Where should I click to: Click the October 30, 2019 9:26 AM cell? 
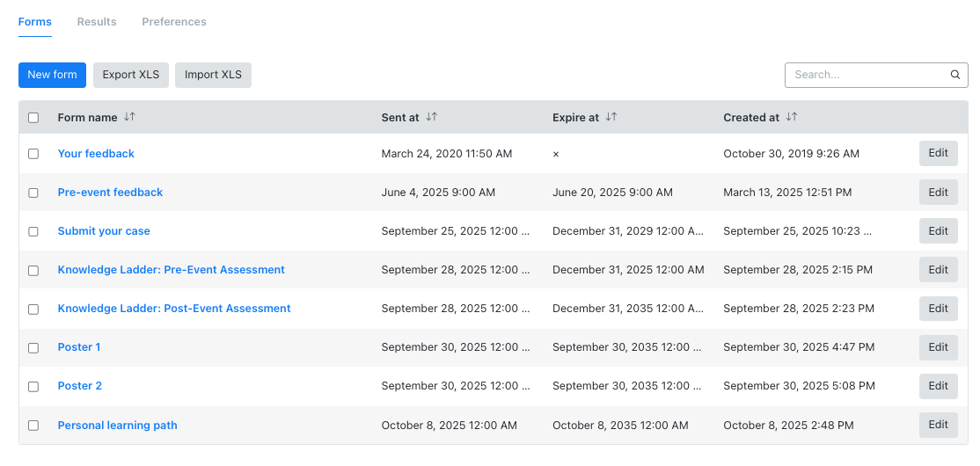point(791,154)
